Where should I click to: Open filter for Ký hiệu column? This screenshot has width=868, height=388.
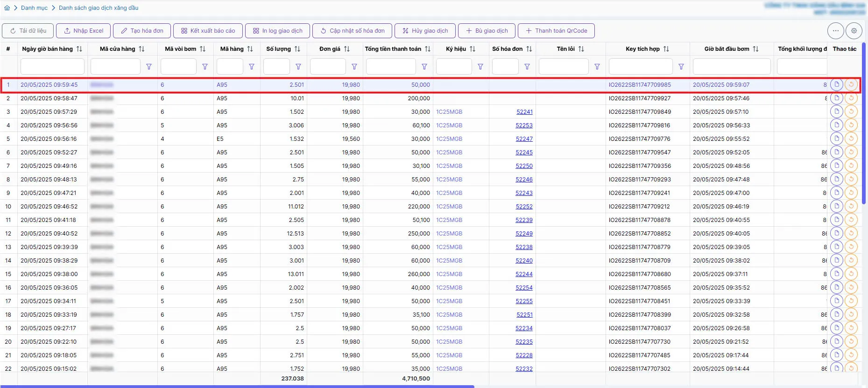pyautogui.click(x=480, y=67)
